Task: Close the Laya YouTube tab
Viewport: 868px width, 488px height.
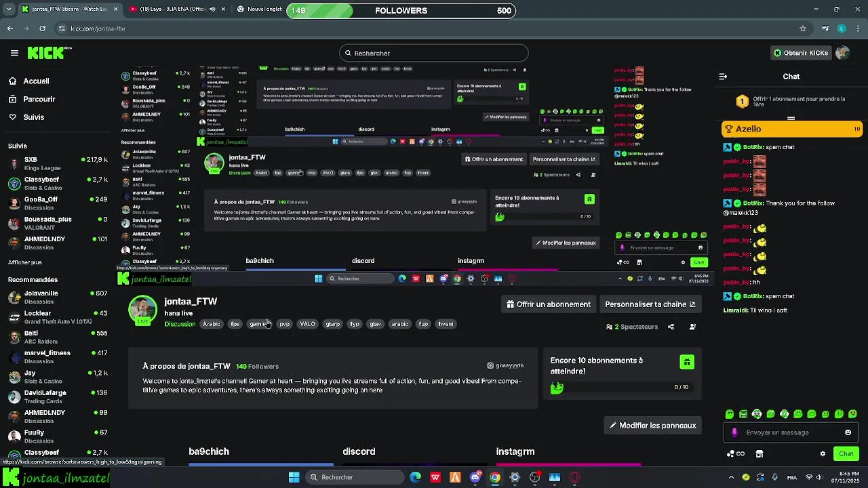Action: 224,9
